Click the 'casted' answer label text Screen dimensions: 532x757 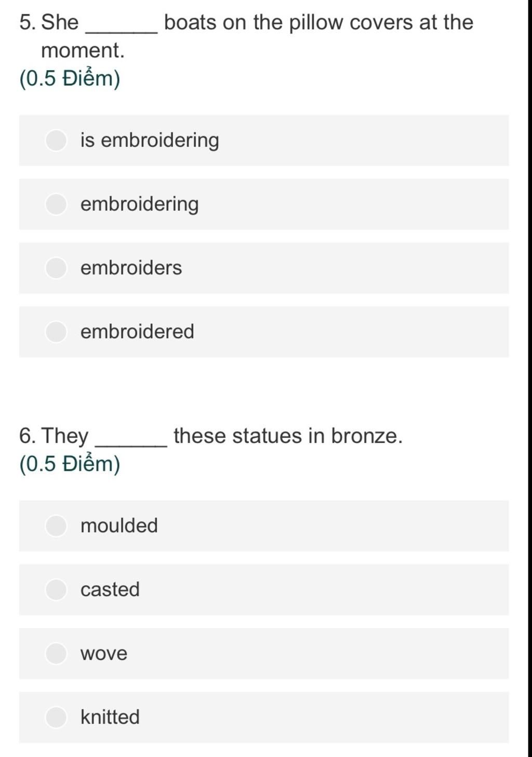[110, 590]
